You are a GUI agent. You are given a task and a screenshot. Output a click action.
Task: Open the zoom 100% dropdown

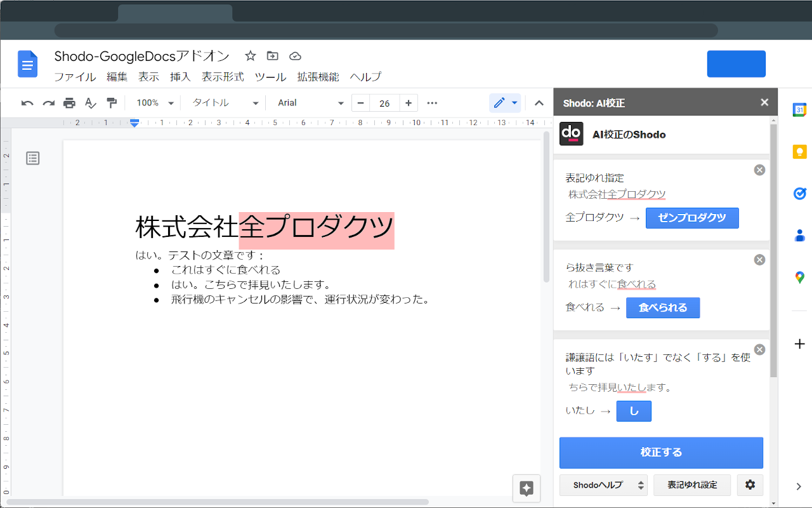[155, 103]
